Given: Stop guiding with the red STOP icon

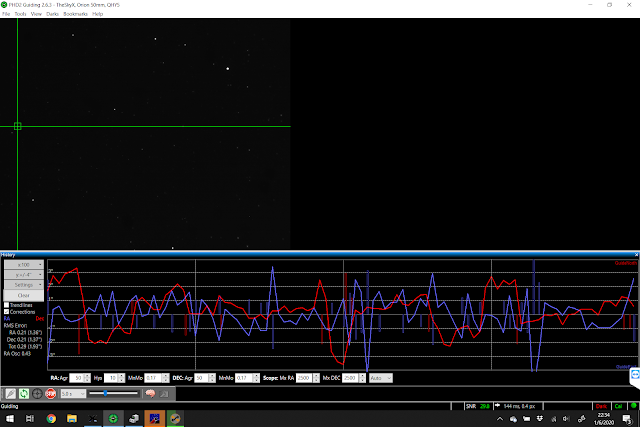Looking at the screenshot, I should pyautogui.click(x=51, y=394).
